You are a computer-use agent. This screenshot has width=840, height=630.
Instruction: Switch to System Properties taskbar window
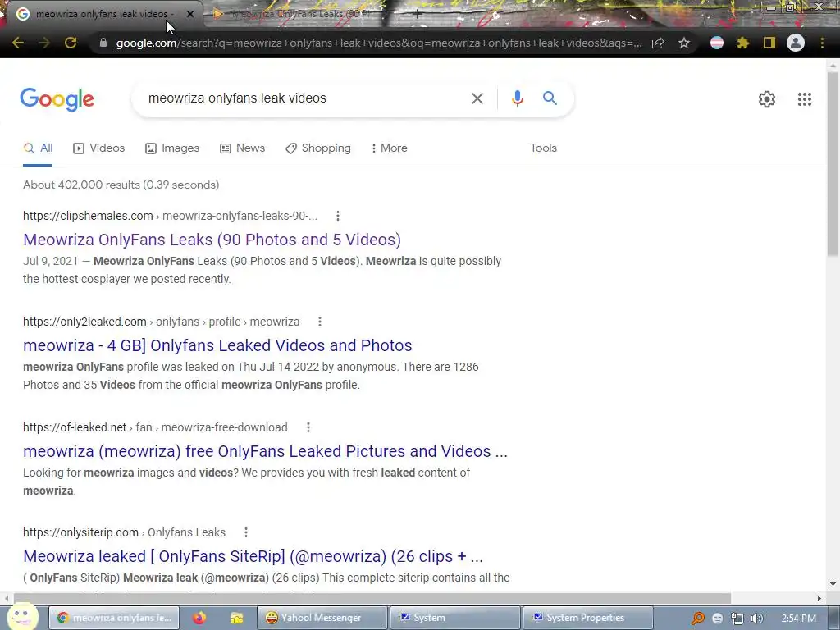tap(587, 619)
